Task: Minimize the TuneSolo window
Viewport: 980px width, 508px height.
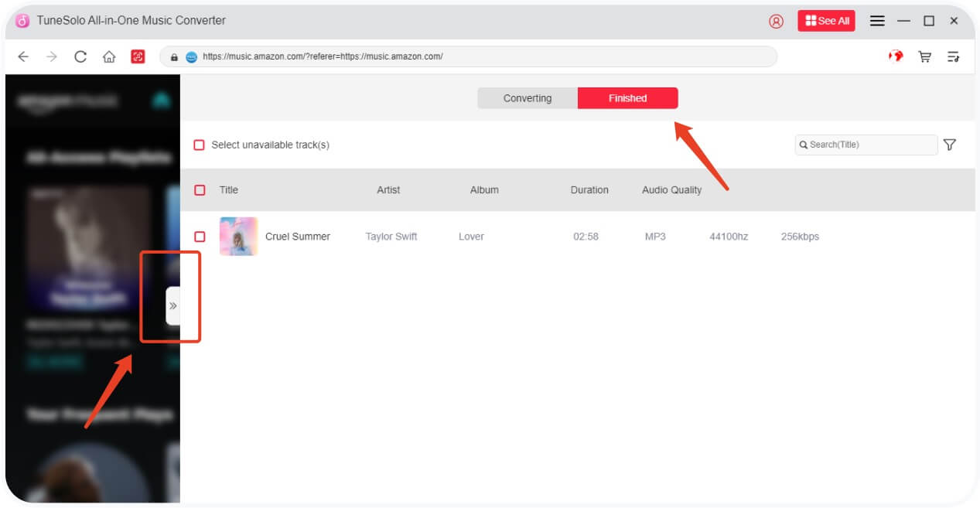Action: [903, 21]
